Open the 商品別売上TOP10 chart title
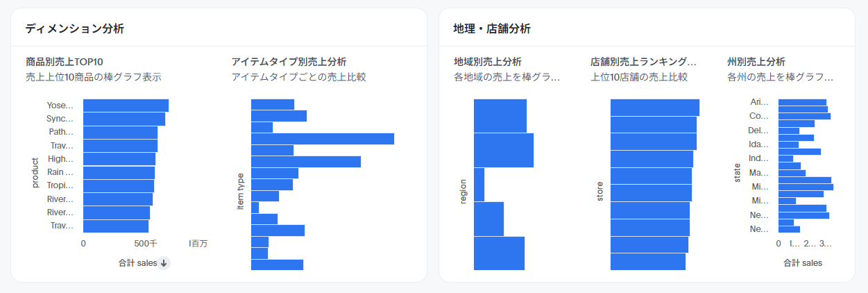Image resolution: width=868 pixels, height=293 pixels. [x=65, y=62]
